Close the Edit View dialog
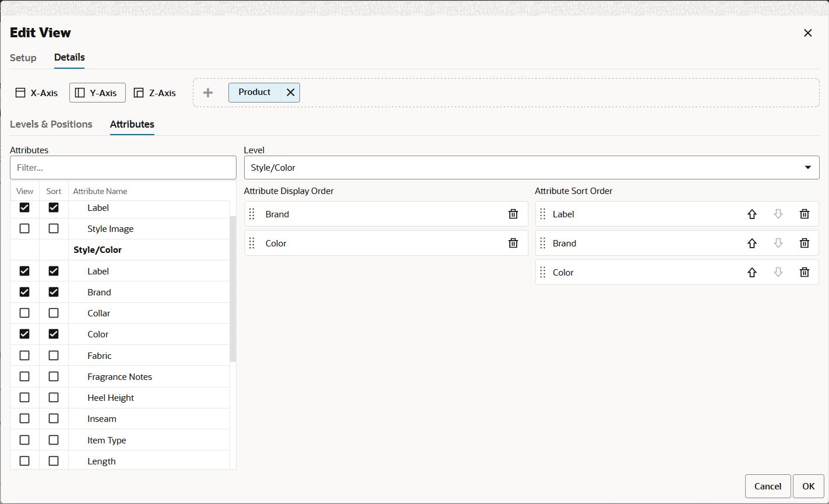The height and width of the screenshot is (504, 829). (x=807, y=33)
